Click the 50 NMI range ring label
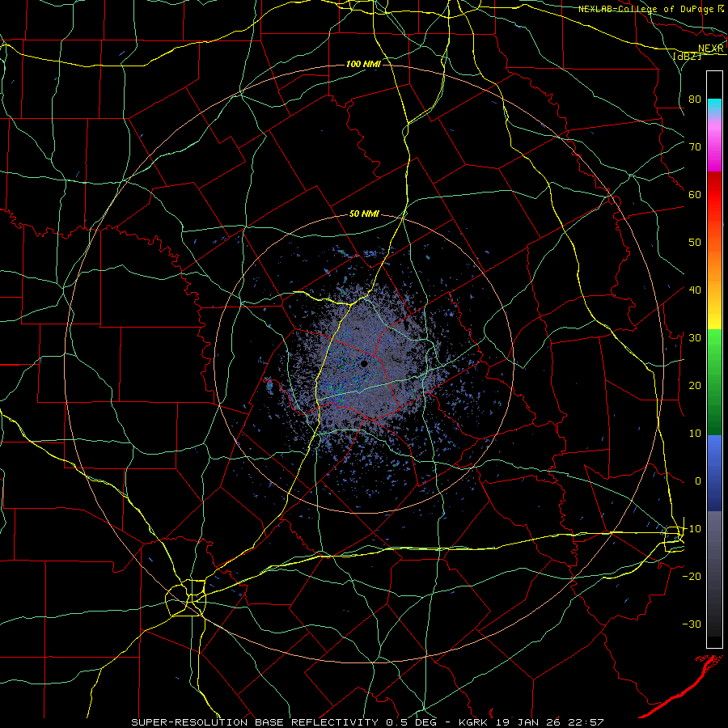This screenshot has height=728, width=728. click(364, 214)
